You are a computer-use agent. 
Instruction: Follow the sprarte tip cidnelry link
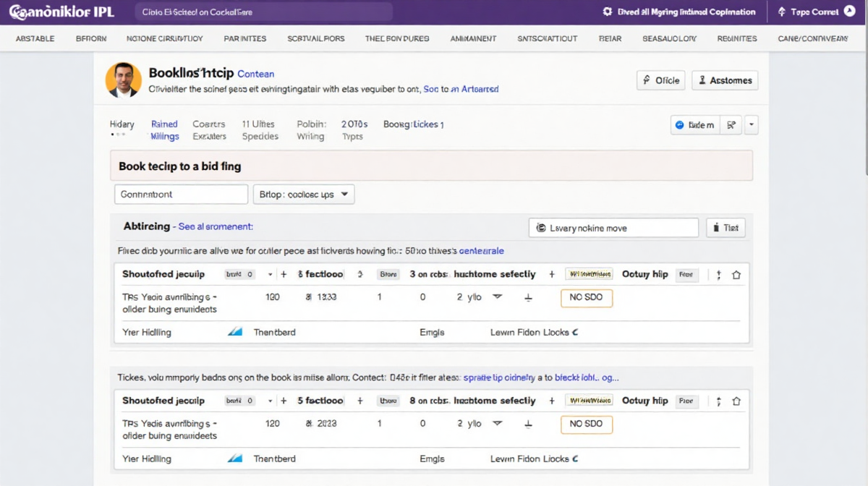click(x=499, y=378)
